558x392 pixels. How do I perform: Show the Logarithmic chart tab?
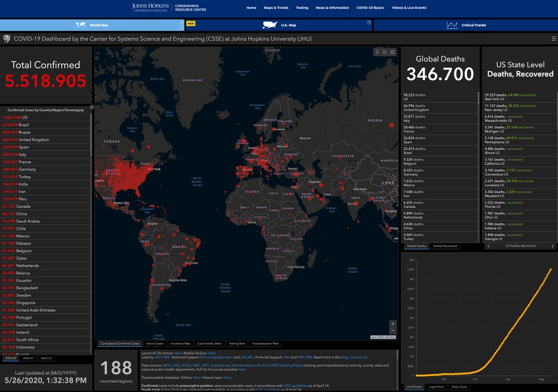[x=436, y=386]
